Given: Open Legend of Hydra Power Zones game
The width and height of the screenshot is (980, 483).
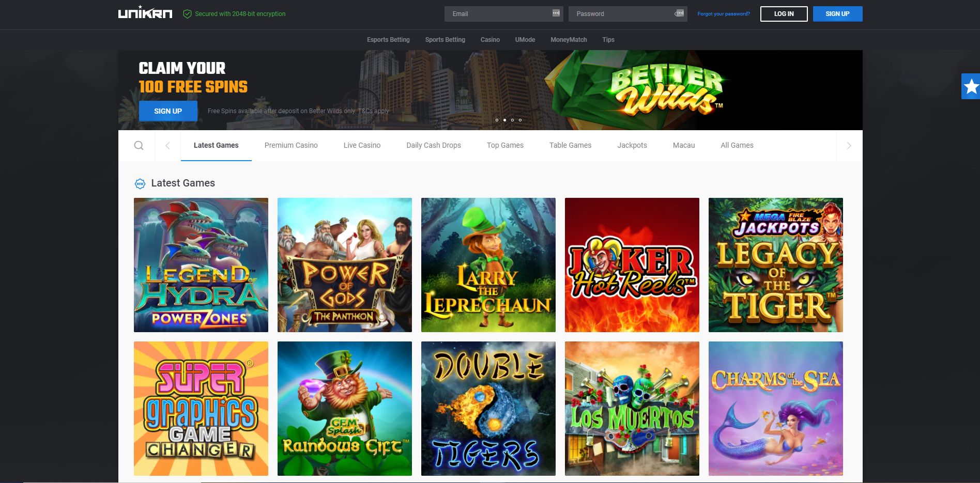Looking at the screenshot, I should pyautogui.click(x=201, y=265).
